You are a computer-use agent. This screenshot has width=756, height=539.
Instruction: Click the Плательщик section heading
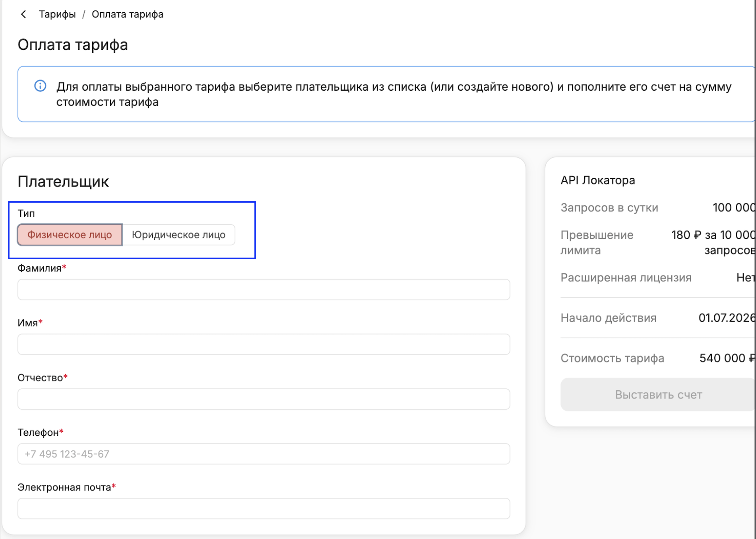[63, 181]
